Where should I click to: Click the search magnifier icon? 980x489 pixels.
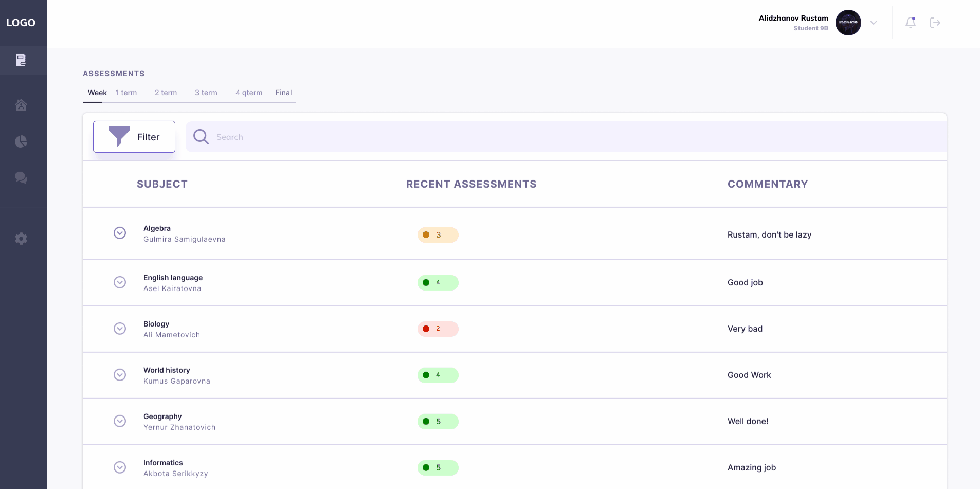(201, 137)
